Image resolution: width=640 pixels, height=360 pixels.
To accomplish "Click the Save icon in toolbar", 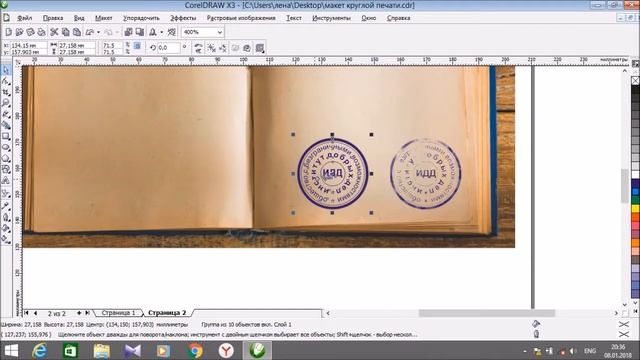I will coord(30,32).
